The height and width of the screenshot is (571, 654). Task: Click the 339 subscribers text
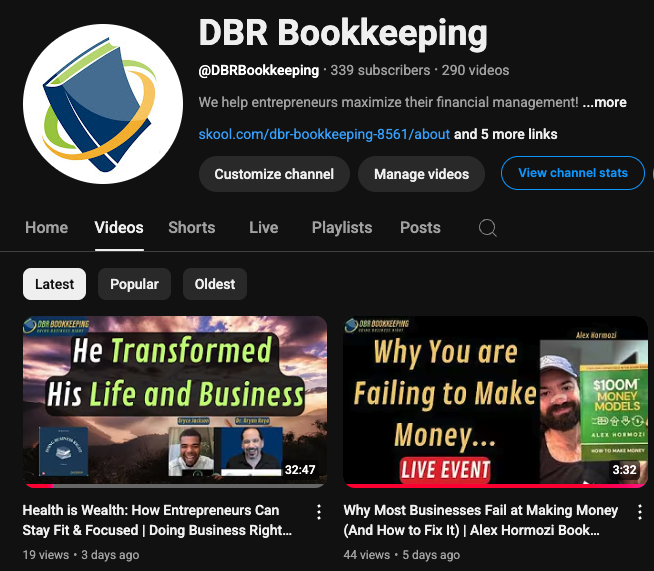pos(380,70)
